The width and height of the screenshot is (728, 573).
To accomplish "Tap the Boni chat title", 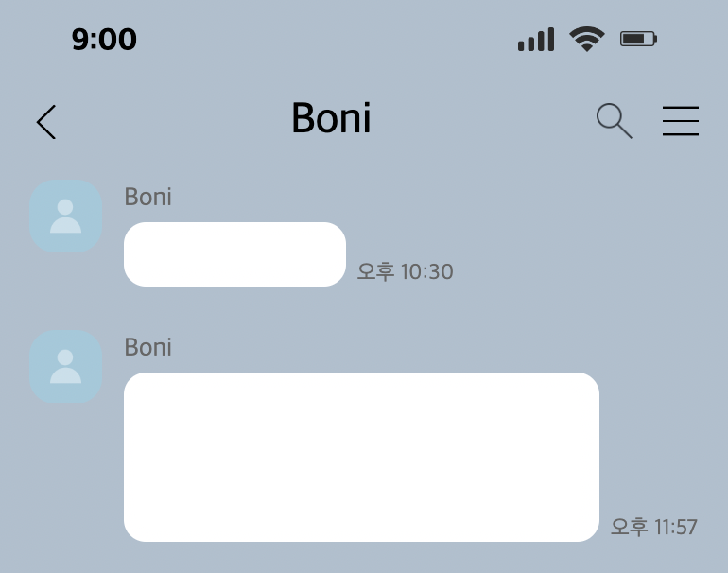I will [x=331, y=118].
